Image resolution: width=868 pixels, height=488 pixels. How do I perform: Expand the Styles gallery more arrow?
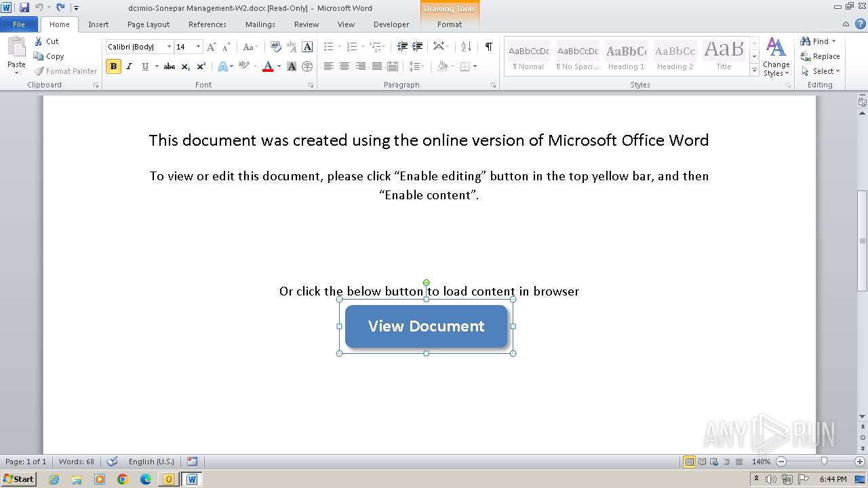(754, 70)
